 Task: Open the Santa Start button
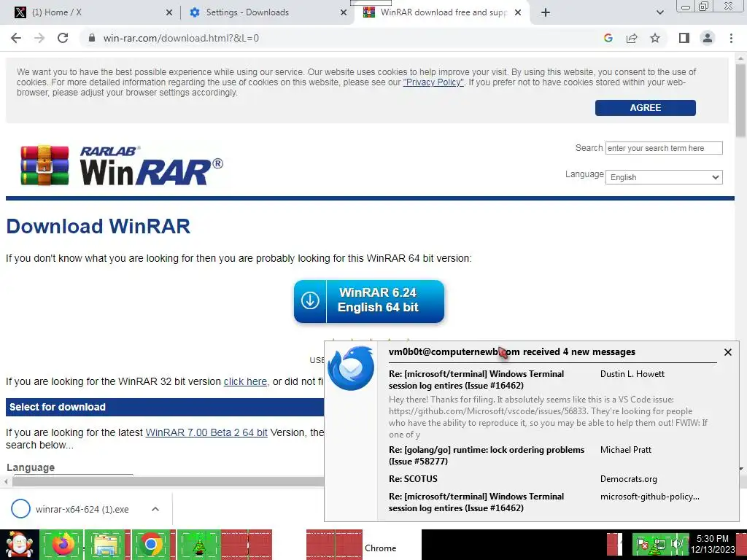click(19, 545)
